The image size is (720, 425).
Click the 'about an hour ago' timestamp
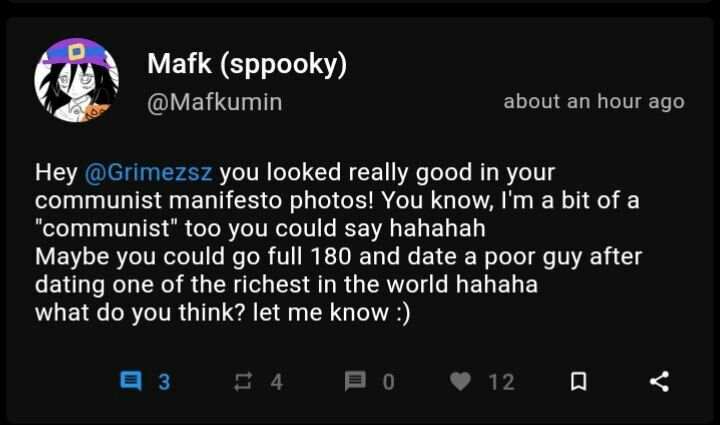594,101
